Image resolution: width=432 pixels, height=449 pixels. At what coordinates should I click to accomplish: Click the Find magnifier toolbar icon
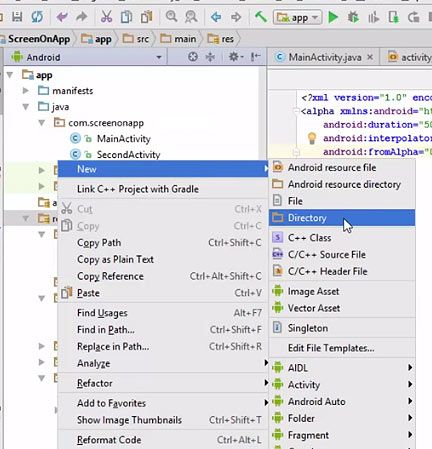[x=171, y=16]
